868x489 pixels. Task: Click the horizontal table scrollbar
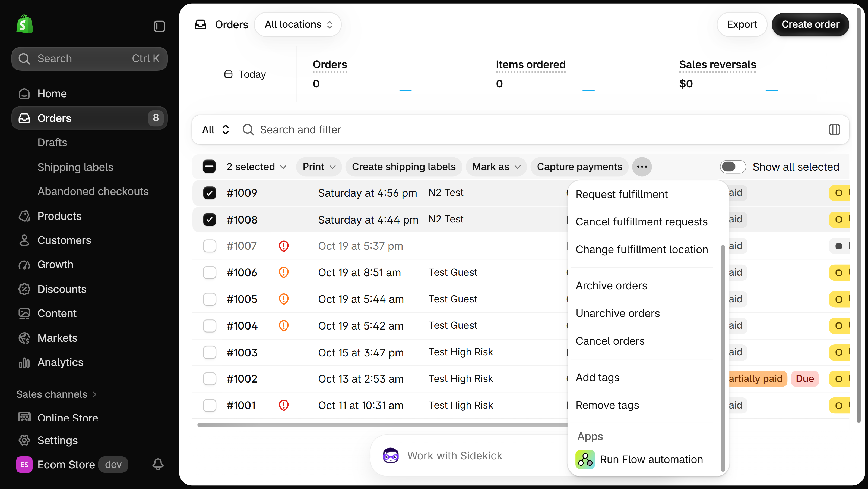(x=382, y=425)
